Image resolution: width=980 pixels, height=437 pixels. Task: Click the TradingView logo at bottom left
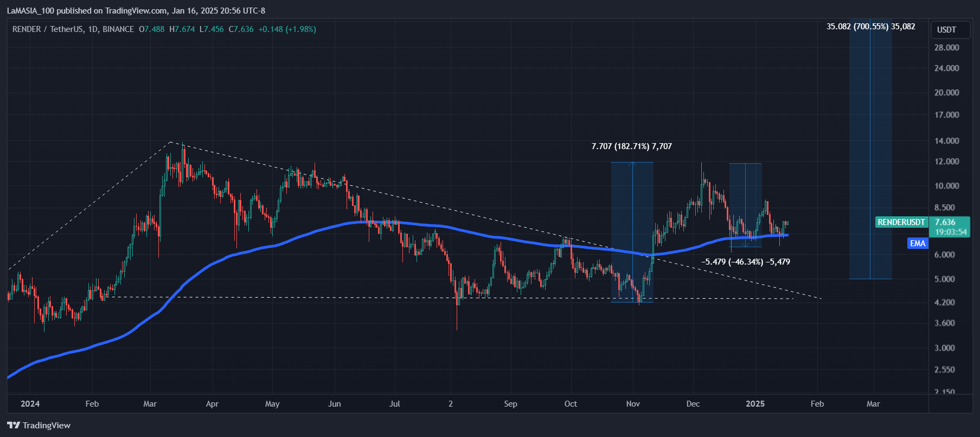coord(39,425)
